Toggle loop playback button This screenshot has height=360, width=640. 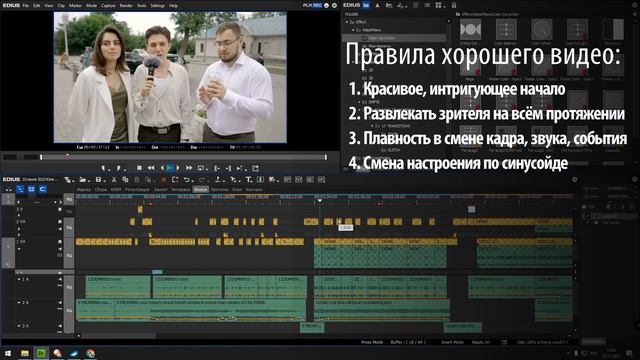[x=201, y=168]
